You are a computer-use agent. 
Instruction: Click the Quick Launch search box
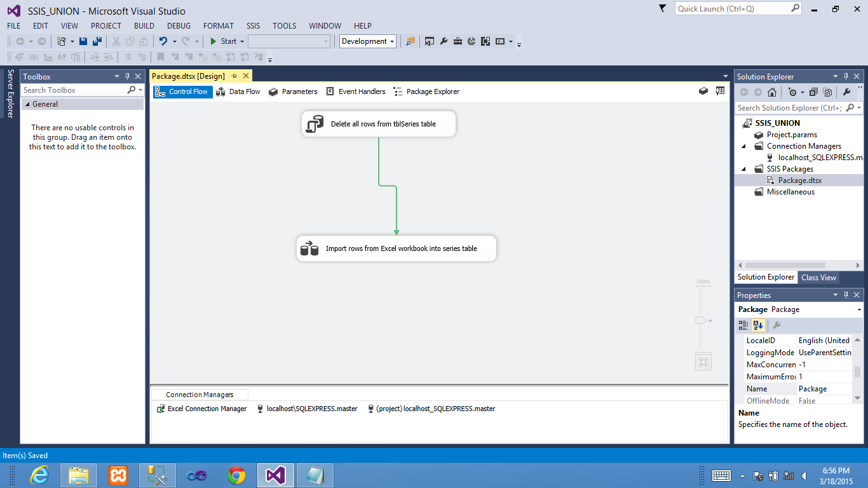pos(740,9)
